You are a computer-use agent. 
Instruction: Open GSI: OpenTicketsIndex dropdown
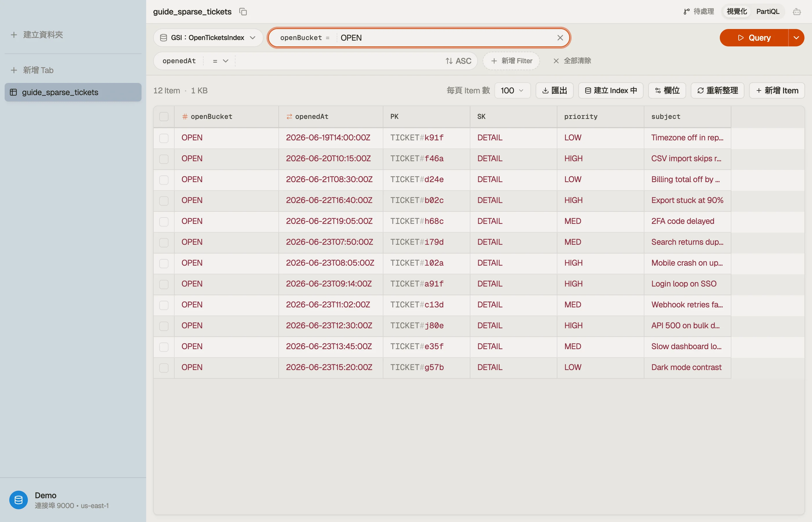(x=208, y=38)
